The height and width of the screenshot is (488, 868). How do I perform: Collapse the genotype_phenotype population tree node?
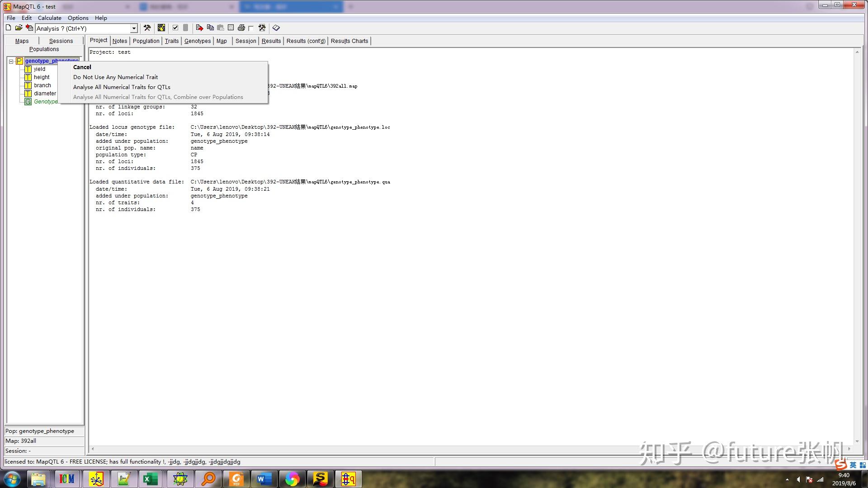[11, 61]
